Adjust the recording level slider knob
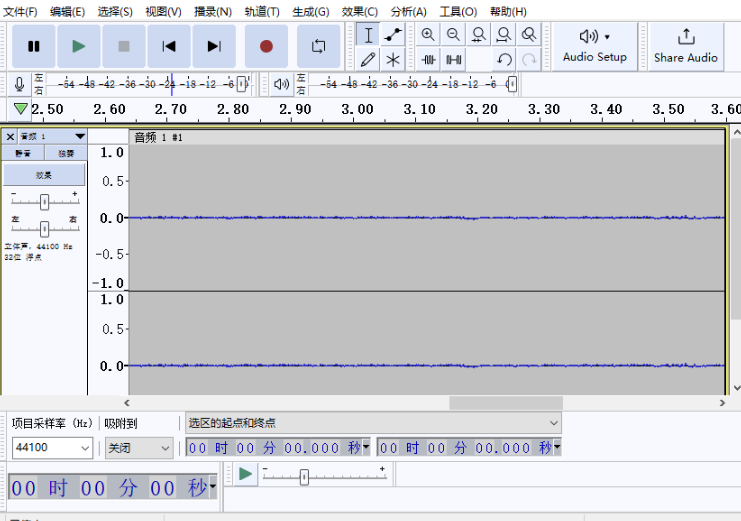The width and height of the screenshot is (741, 521). click(x=241, y=84)
